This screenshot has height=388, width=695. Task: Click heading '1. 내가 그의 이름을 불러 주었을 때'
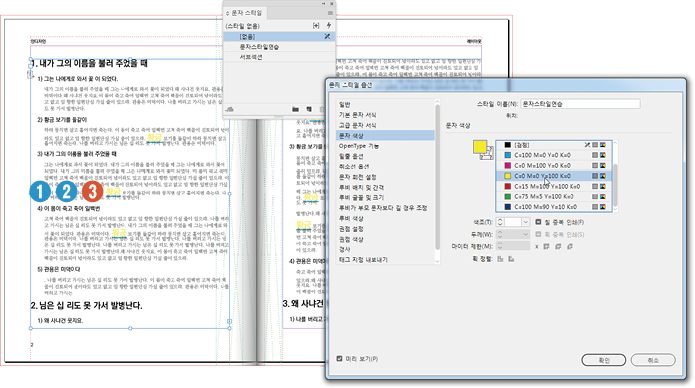click(x=90, y=63)
